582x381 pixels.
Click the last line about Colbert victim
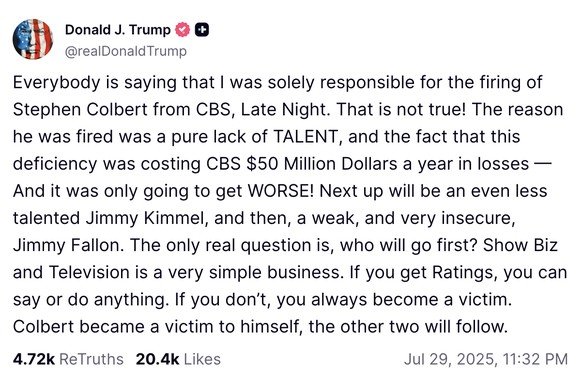pos(260,327)
